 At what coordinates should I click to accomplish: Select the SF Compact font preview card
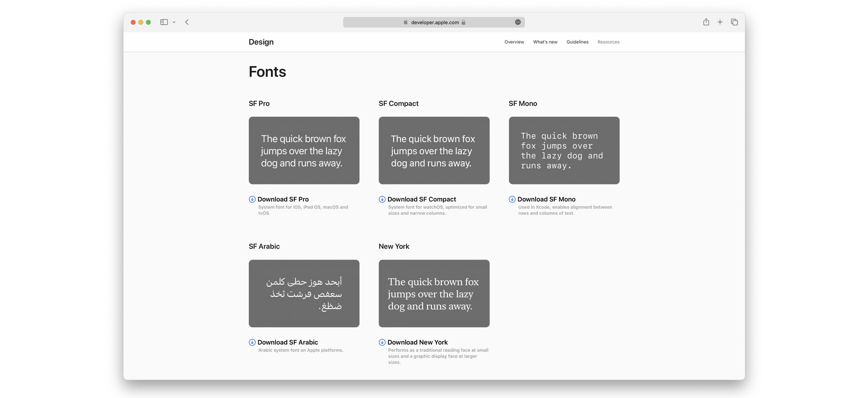click(434, 150)
